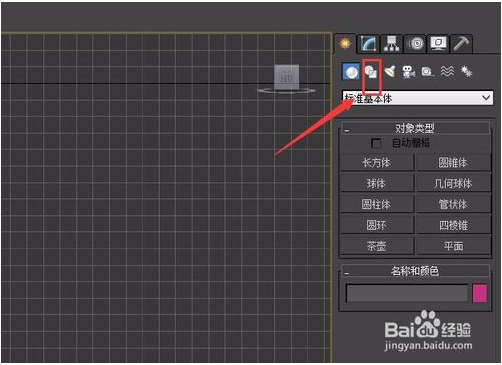The width and height of the screenshot is (502, 365).
Task: Select the Geometry category icon
Action: [351, 72]
